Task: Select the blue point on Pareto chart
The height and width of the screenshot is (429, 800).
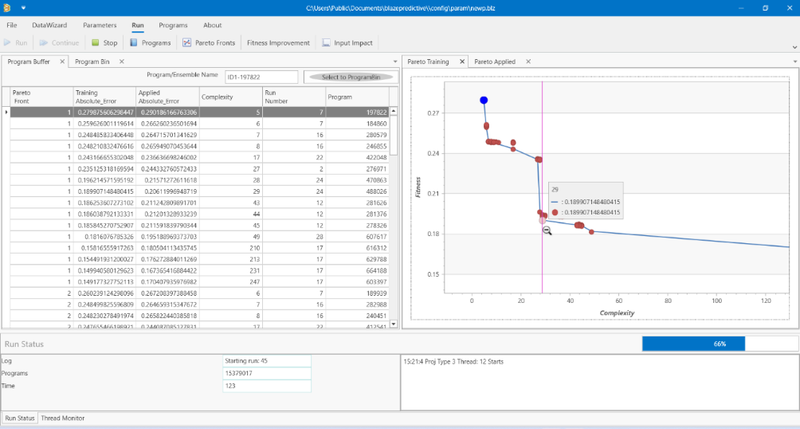Action: 484,100
